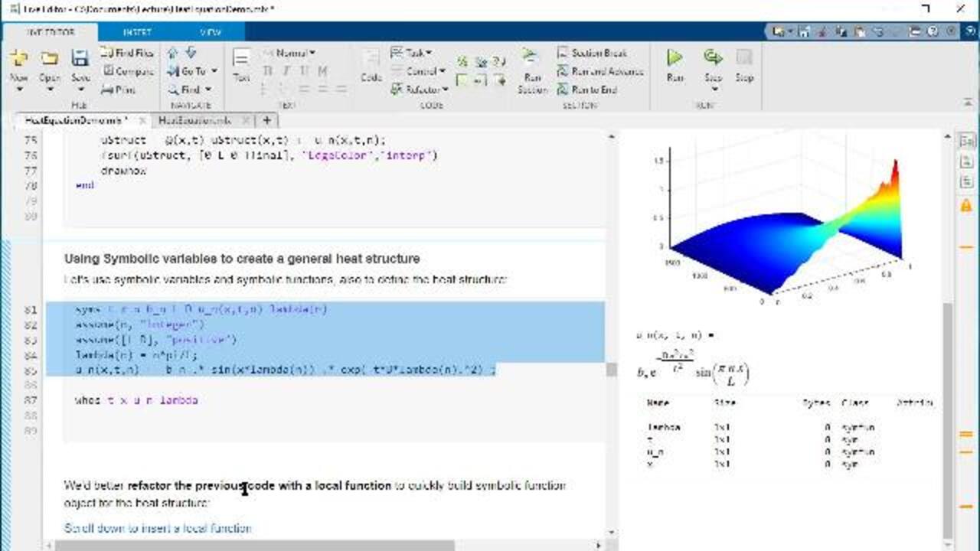Viewport: 980px width, 551px height.
Task: Switch to output inline view
Action: [x=966, y=162]
